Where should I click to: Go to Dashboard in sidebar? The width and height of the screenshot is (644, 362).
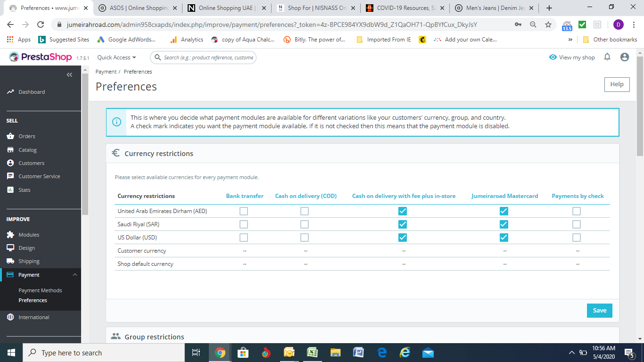click(x=32, y=92)
